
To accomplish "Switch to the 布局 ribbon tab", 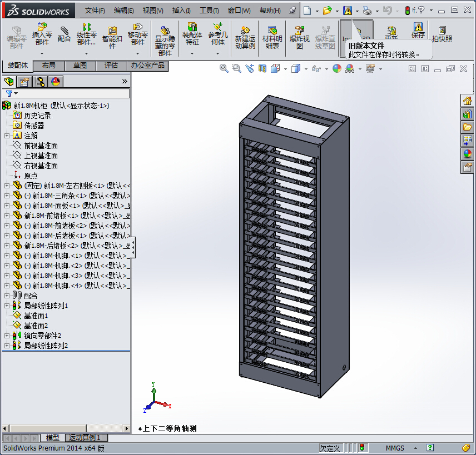I will click(48, 66).
